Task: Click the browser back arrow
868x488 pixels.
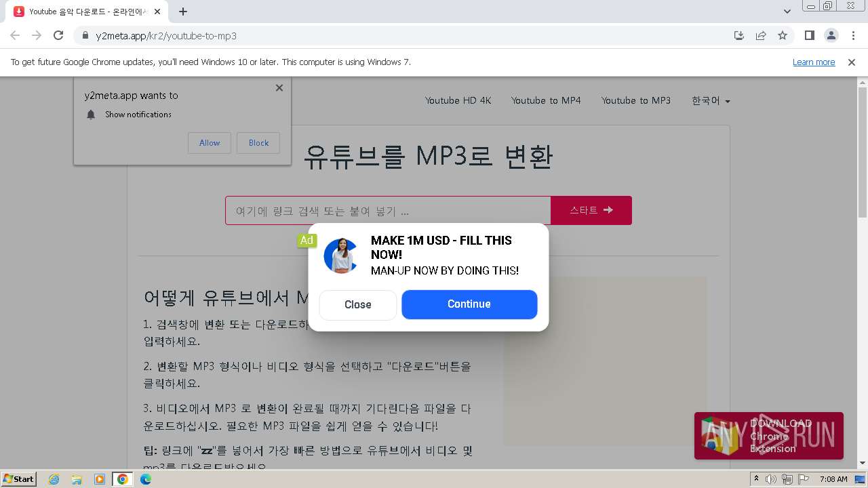Action: [x=15, y=35]
